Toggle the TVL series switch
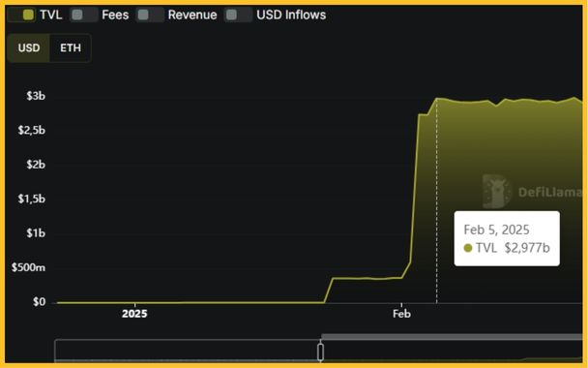 (21, 15)
